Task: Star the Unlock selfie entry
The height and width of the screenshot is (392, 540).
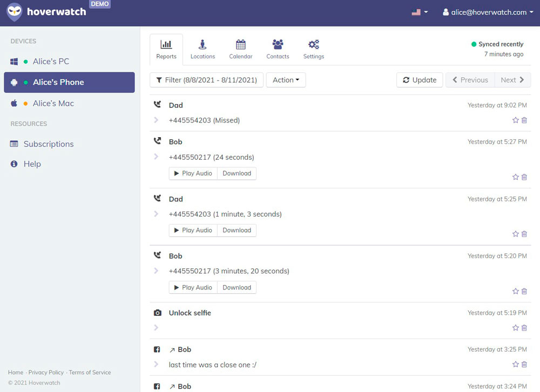Action: [x=515, y=328]
